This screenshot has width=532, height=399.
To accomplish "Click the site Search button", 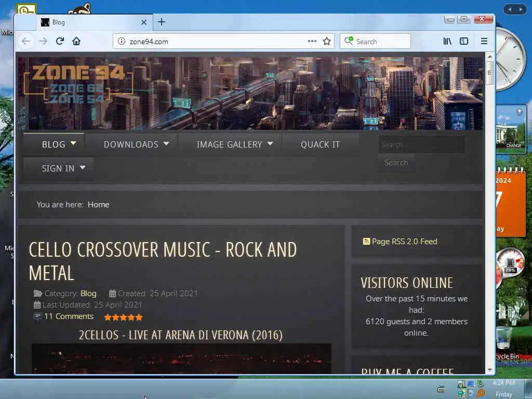I will pyautogui.click(x=396, y=163).
